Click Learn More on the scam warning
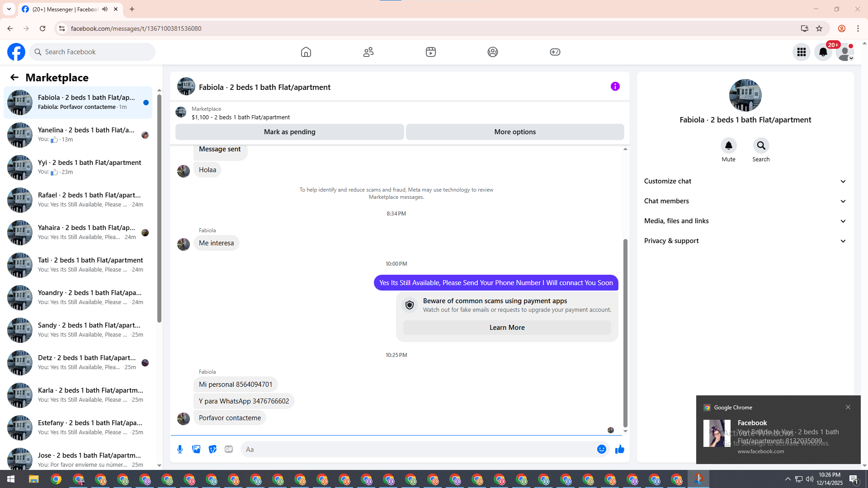The width and height of the screenshot is (868, 488). (507, 328)
